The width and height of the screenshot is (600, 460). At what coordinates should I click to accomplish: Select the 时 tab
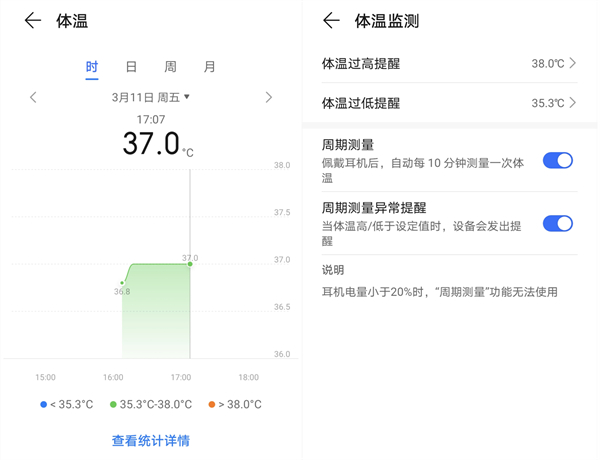[92, 67]
